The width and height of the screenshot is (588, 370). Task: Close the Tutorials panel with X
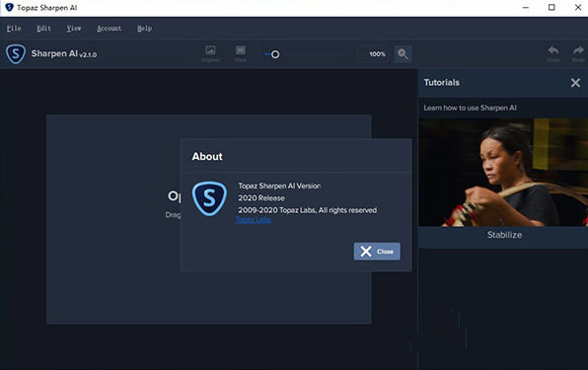pyautogui.click(x=575, y=83)
